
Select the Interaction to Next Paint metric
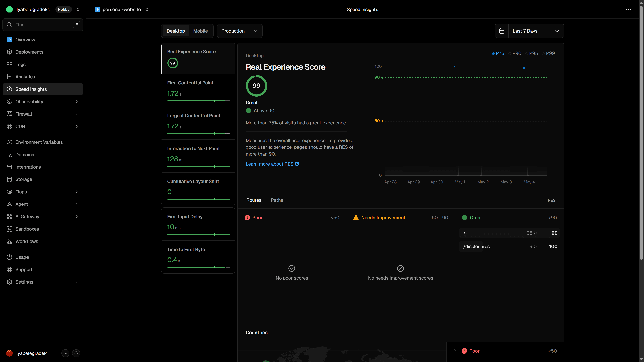198,156
